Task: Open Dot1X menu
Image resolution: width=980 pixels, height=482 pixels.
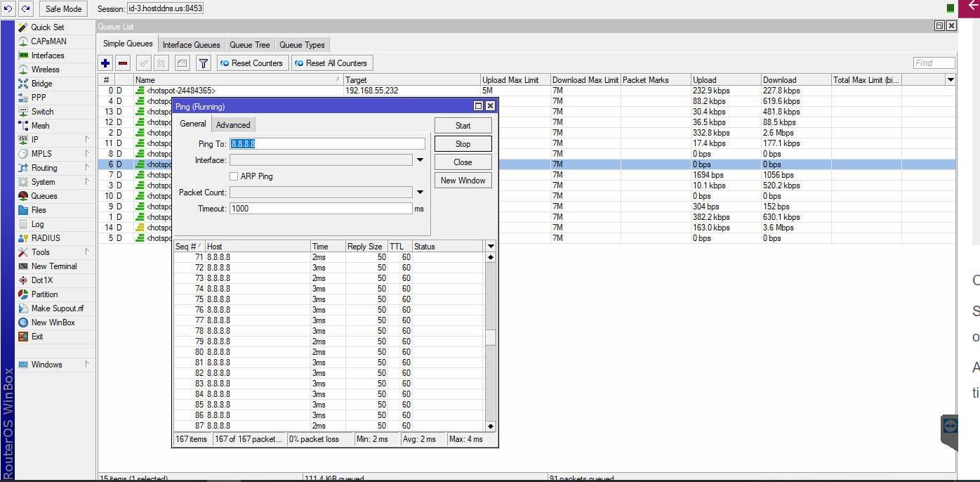Action: coord(41,280)
